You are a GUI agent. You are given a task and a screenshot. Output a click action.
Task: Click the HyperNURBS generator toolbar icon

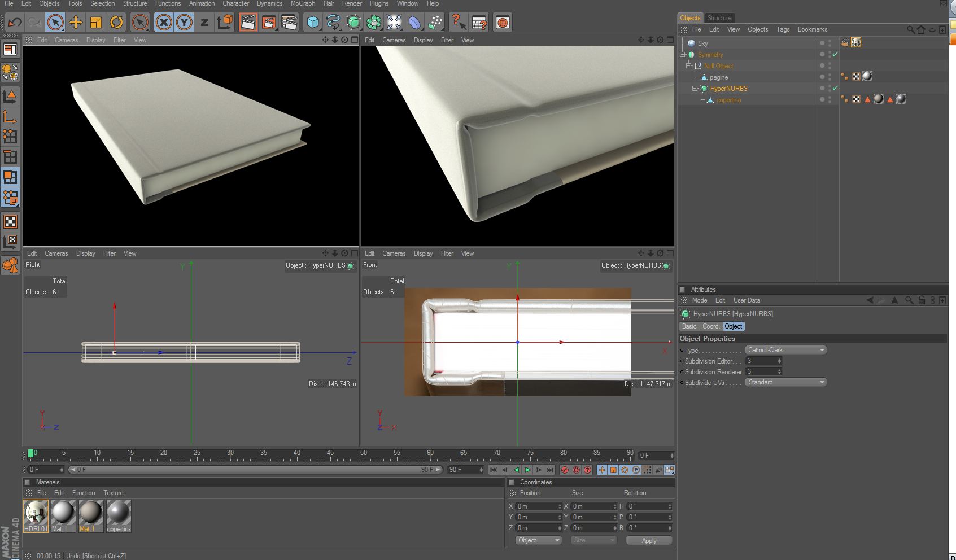353,23
